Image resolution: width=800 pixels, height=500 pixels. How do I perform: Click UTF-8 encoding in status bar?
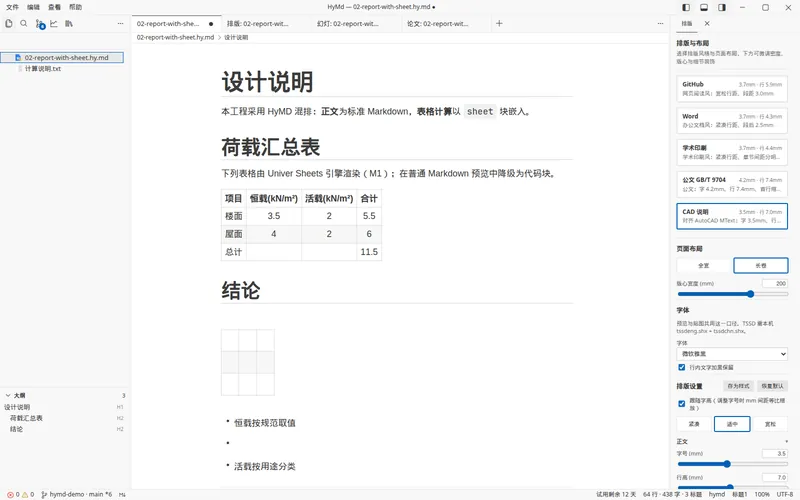click(x=785, y=494)
